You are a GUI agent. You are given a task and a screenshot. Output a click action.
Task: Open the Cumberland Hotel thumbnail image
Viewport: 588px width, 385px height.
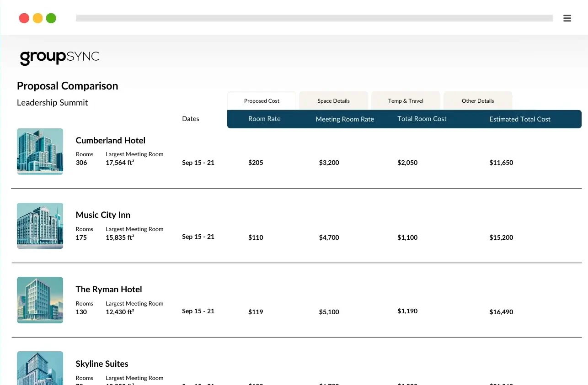pos(40,151)
